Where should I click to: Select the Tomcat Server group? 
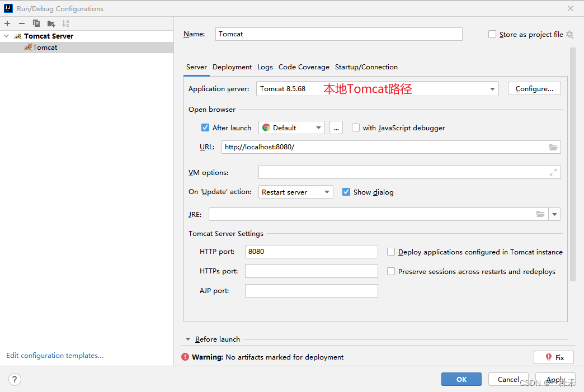(x=87, y=36)
